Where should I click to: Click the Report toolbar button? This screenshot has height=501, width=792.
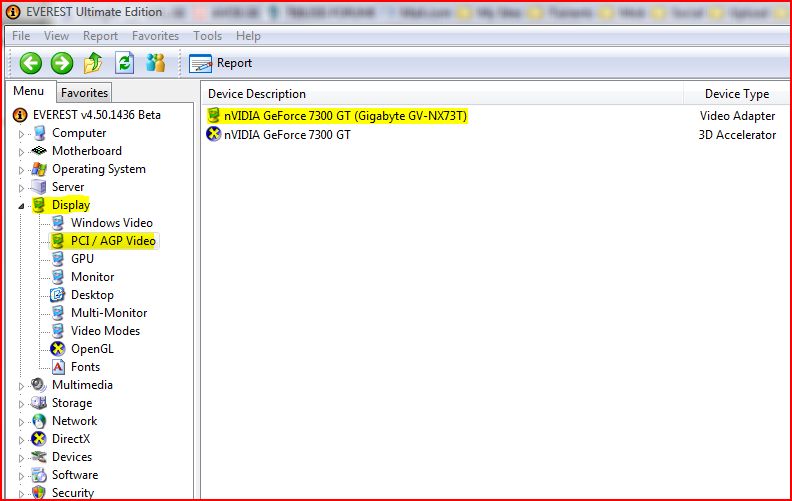[x=220, y=63]
